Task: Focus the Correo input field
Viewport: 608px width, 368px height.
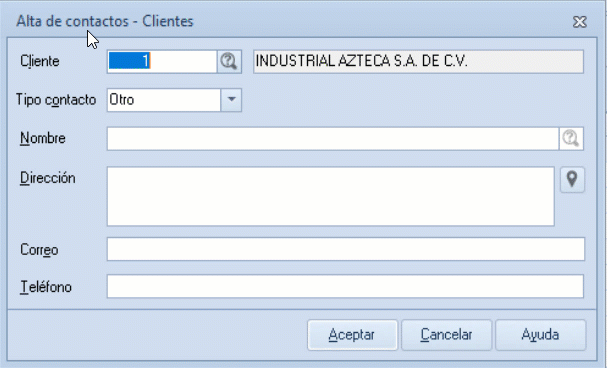Action: tap(346, 249)
